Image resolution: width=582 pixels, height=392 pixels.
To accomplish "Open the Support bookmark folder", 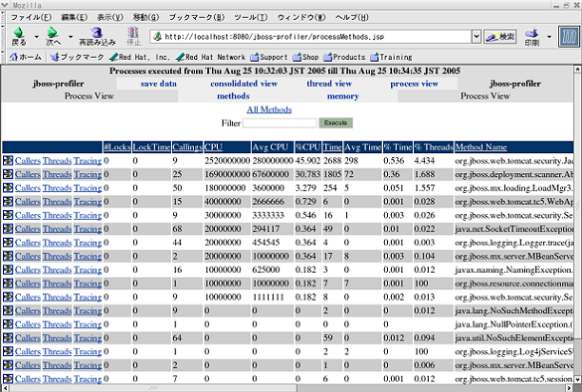I will point(269,57).
